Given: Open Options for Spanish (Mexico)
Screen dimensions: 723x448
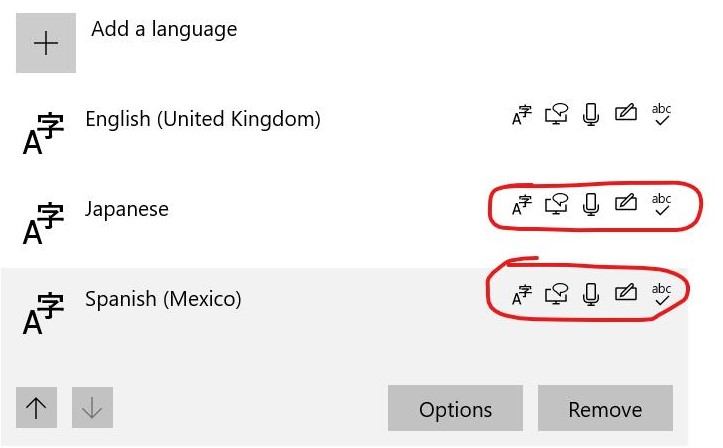Looking at the screenshot, I should click(455, 408).
